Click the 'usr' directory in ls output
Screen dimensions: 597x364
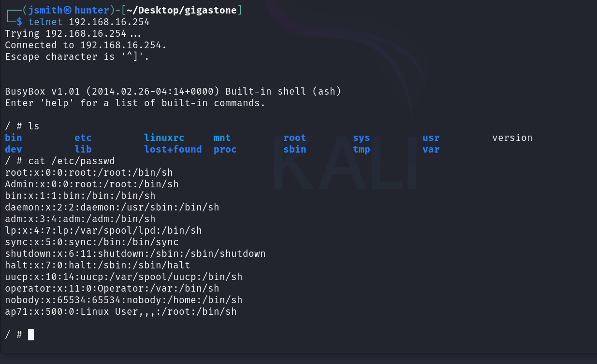pos(431,138)
